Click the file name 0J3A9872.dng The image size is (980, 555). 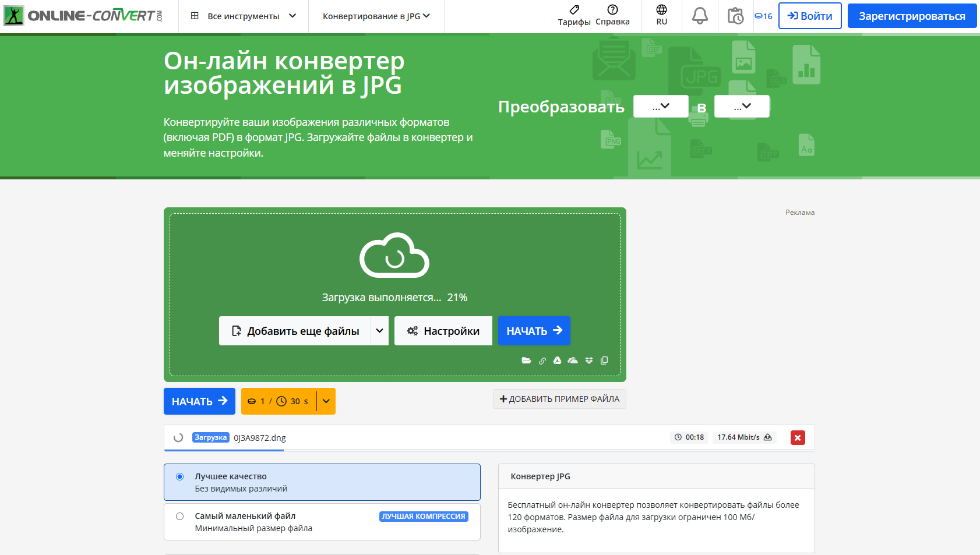(260, 438)
